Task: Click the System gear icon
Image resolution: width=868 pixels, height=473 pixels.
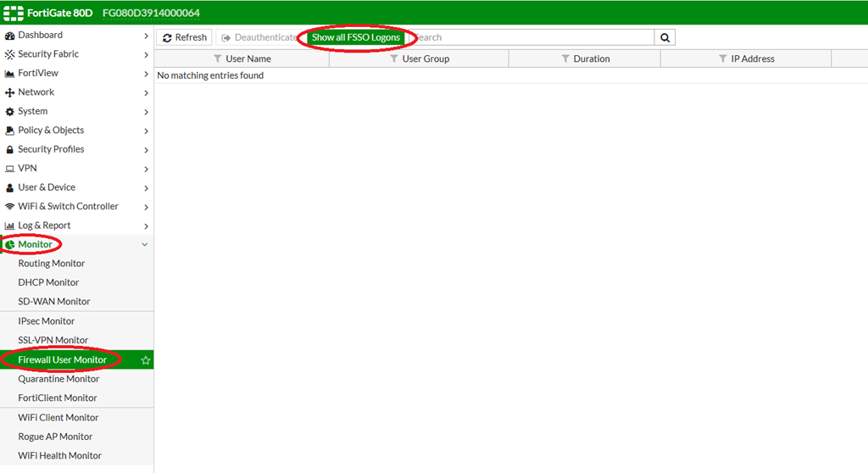Action: click(x=9, y=111)
